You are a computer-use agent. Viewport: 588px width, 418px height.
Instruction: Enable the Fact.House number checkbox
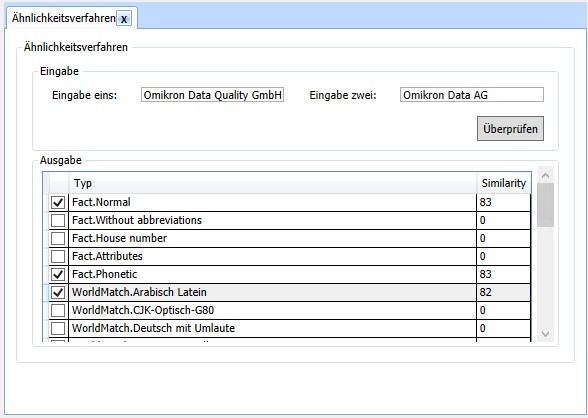tap(58, 238)
